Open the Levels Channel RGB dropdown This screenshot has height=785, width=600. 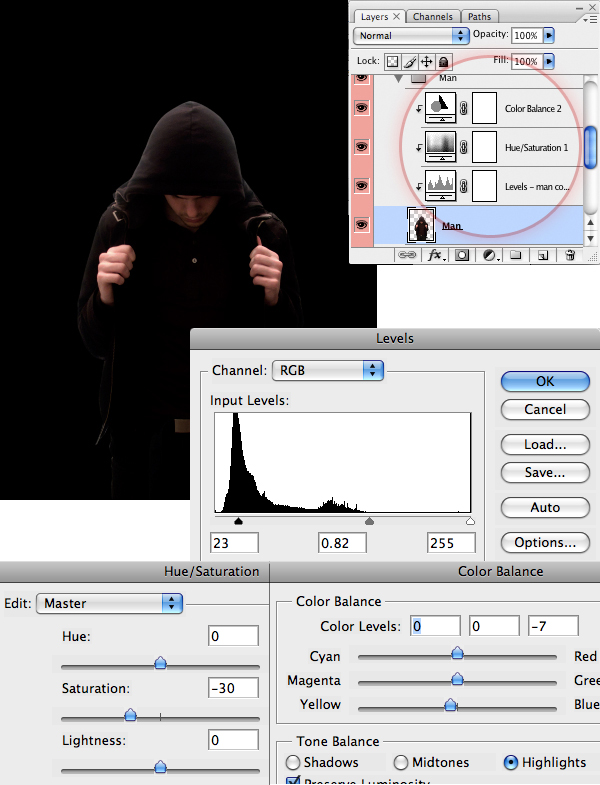coord(328,370)
